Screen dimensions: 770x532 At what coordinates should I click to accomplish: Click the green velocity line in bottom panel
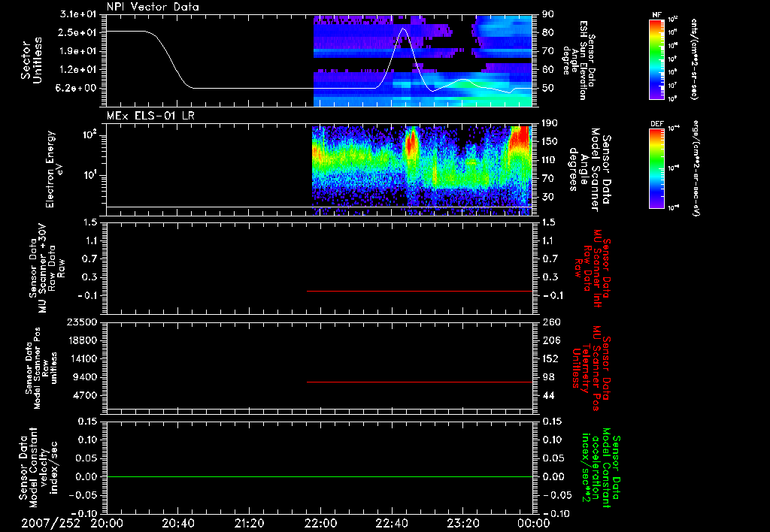tap(320, 476)
